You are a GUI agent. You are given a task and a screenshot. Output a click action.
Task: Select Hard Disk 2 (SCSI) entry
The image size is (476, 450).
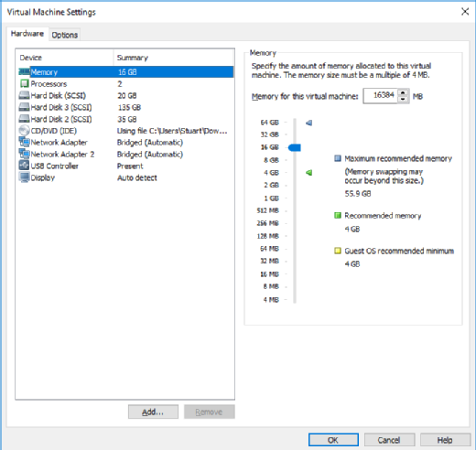[125, 119]
